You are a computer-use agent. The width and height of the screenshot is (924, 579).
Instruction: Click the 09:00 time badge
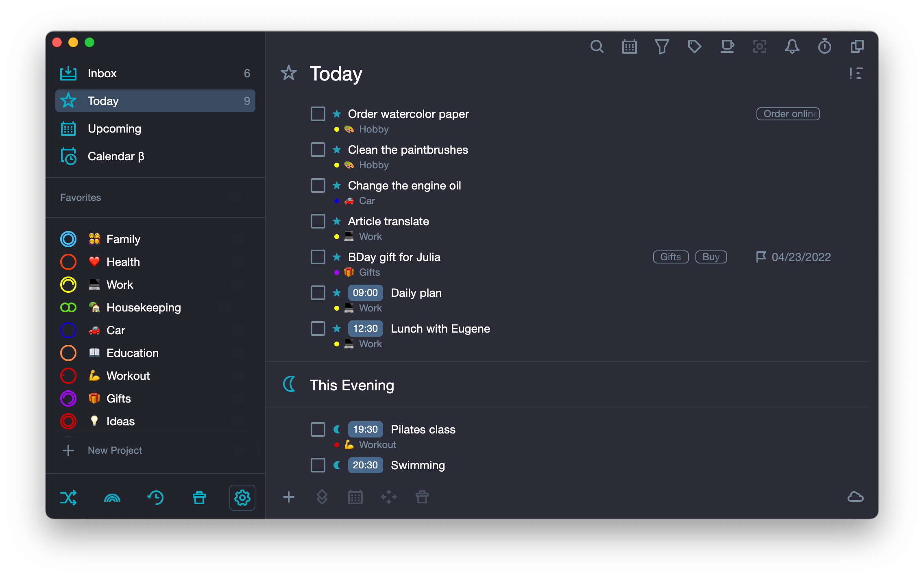point(365,293)
